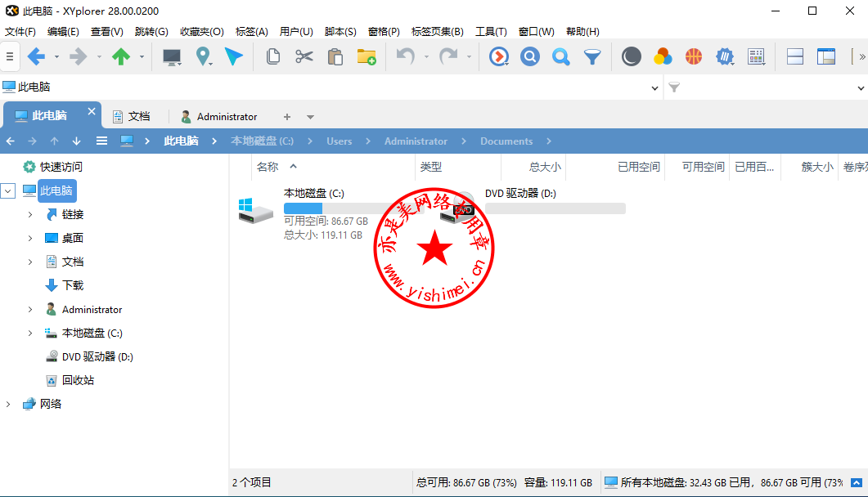Click the Cut scissors icon in toolbar
The width and height of the screenshot is (868, 497).
coord(304,56)
